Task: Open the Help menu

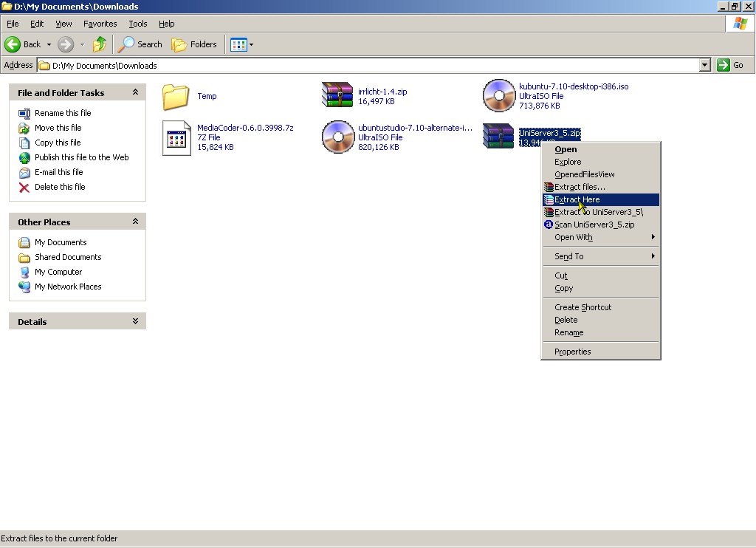Action: tap(166, 24)
